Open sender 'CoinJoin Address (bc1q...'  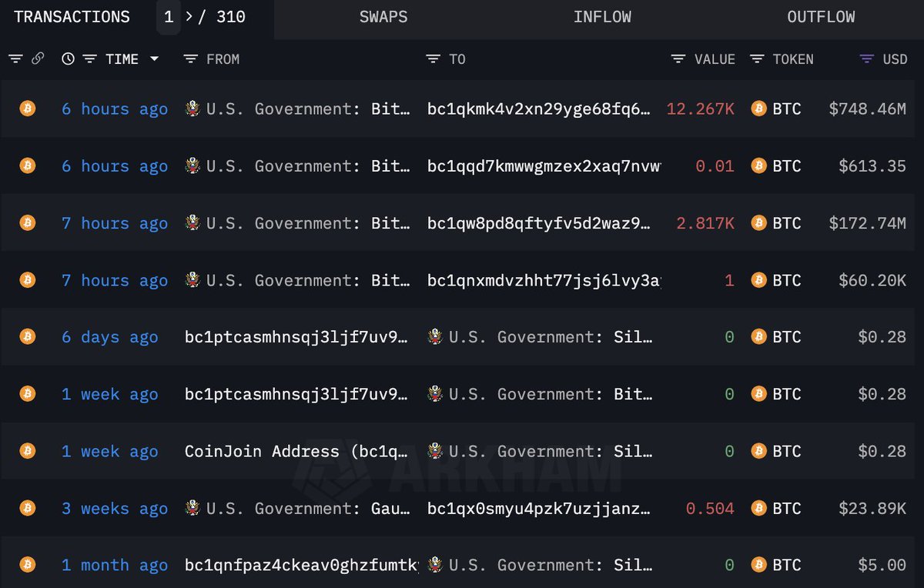296,452
